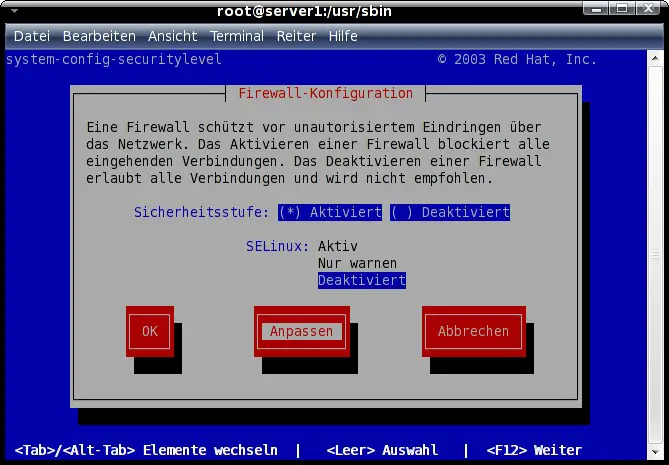Screen dimensions: 669x465
Task: Select the Deaktiviert security level option
Action: point(450,212)
